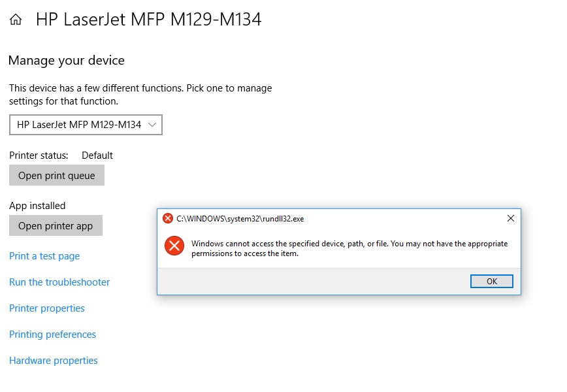The image size is (567, 392).
Task: Click the 'Windows cannot access' error message text
Action: coord(349,248)
